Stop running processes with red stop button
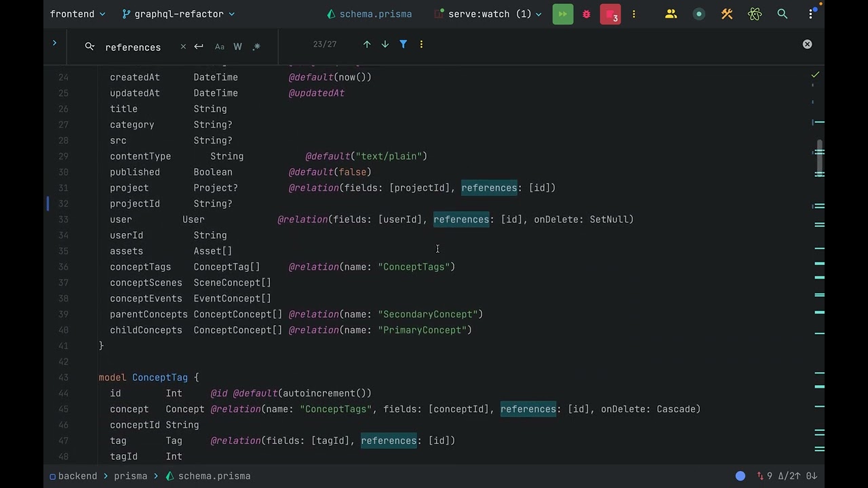868x488 pixels. (610, 14)
